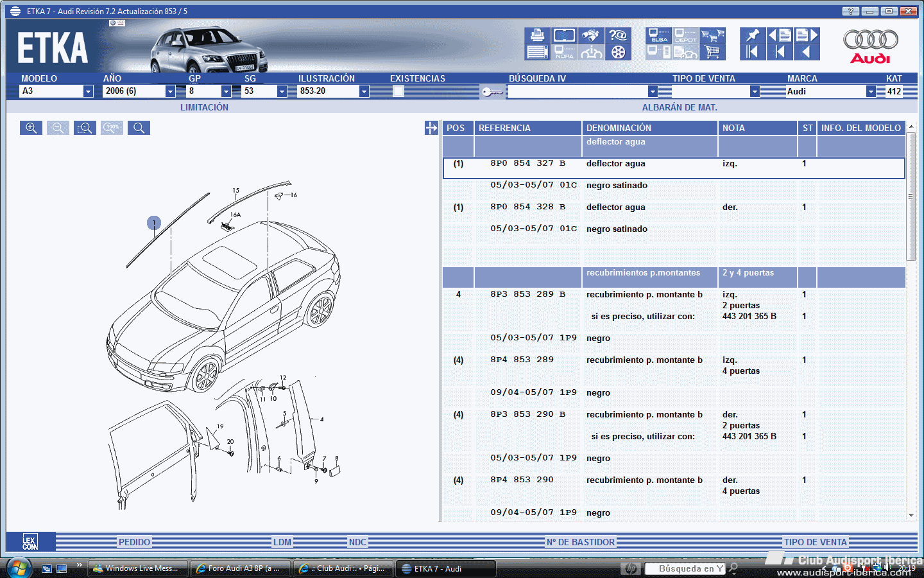The width and height of the screenshot is (924, 578).
Task: Zoom in on the illustration
Action: click(x=31, y=128)
